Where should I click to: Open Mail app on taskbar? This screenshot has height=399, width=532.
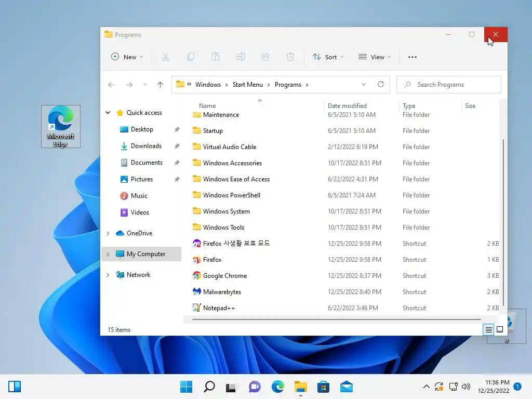347,387
